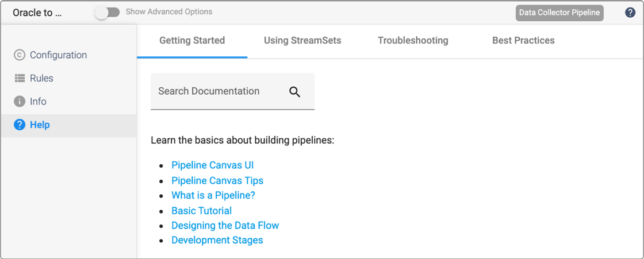Click "Learn the basics about building pipelines:" text

point(242,140)
